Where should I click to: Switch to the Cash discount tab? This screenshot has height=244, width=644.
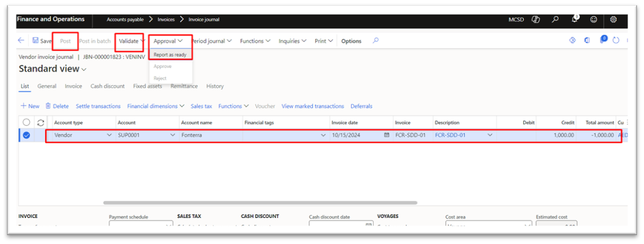click(x=107, y=86)
